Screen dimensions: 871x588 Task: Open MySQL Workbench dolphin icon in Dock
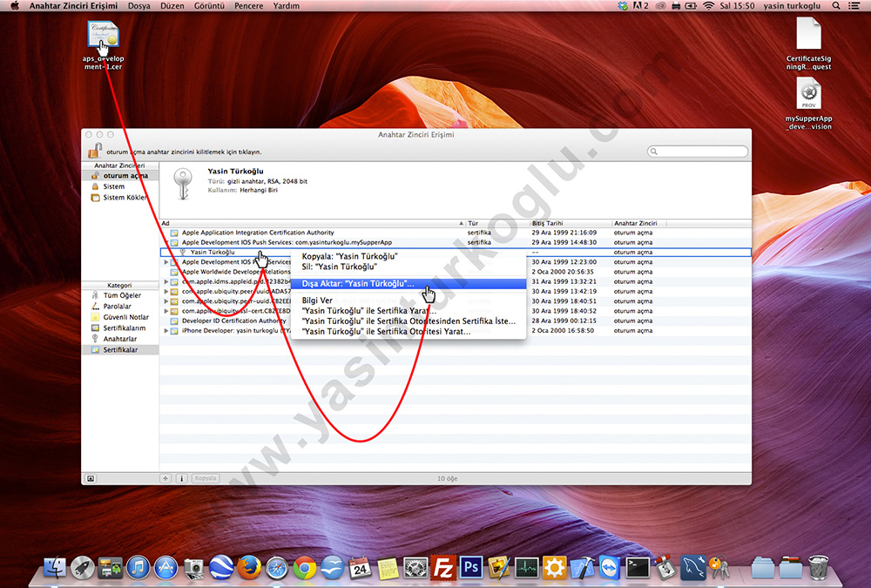tap(693, 567)
